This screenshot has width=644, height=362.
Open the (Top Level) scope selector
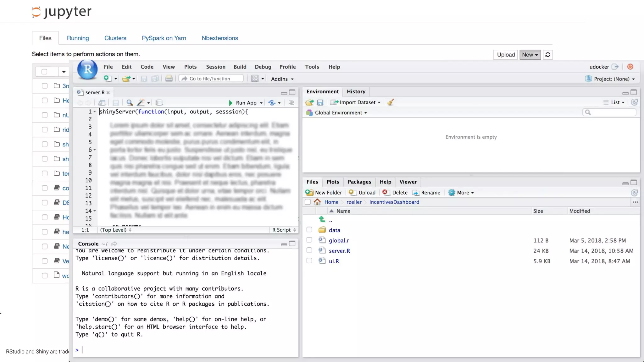click(116, 230)
